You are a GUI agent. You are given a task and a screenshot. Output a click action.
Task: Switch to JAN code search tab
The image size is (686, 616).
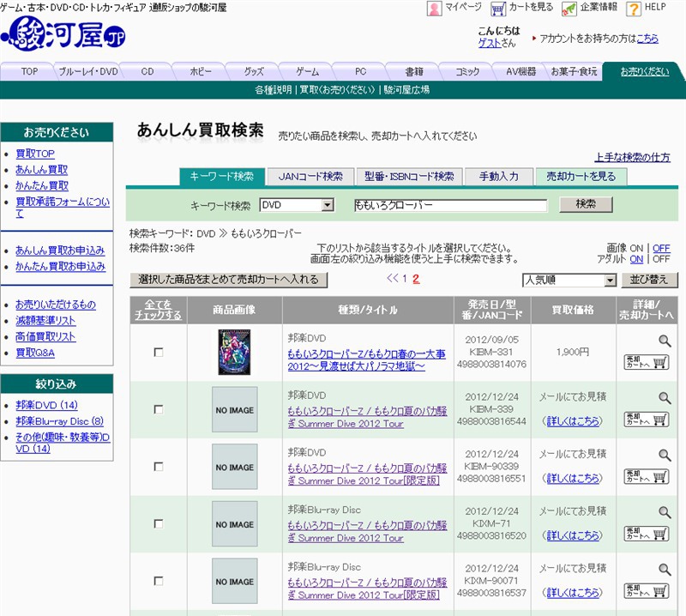310,177
